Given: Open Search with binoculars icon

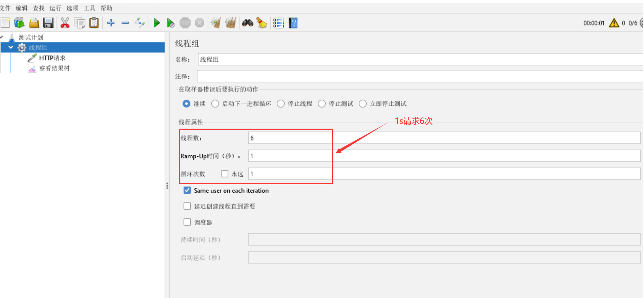Looking at the screenshot, I should pos(248,23).
